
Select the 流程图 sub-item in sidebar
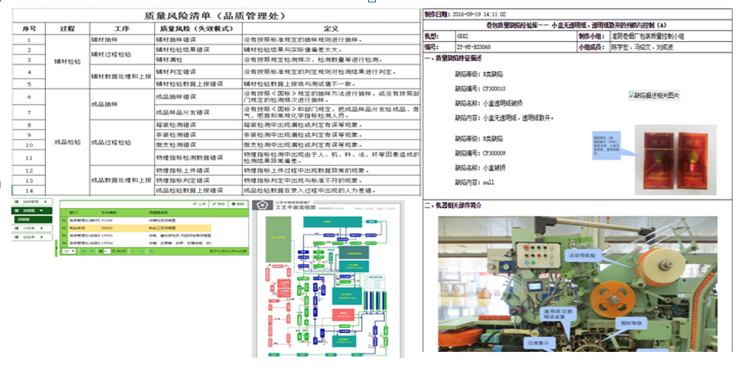pyautogui.click(x=33, y=219)
